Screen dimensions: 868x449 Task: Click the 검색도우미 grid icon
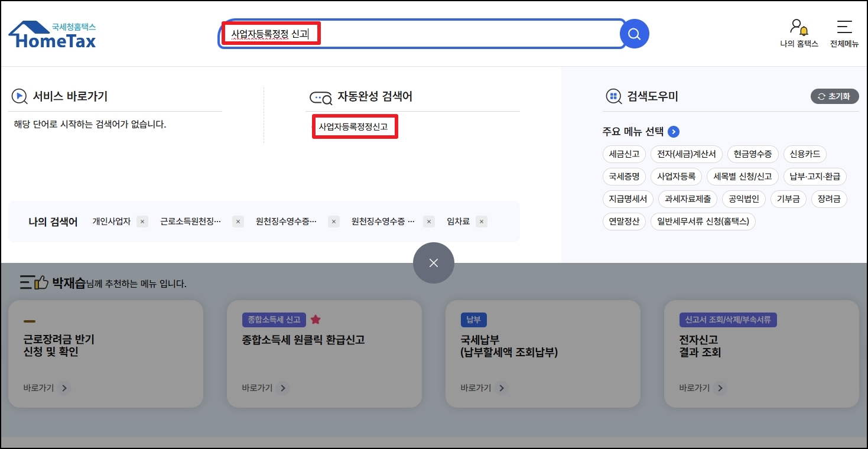click(x=613, y=96)
